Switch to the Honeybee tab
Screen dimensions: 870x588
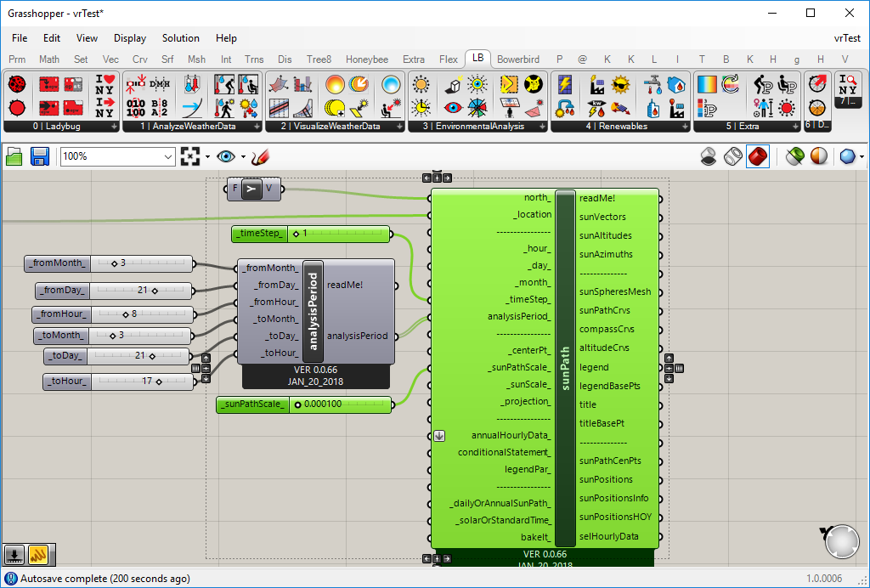[x=367, y=59]
